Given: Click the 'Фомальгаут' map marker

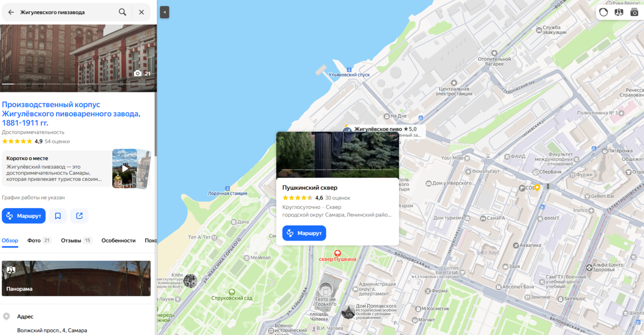Looking at the screenshot, I should pyautogui.click(x=467, y=171).
